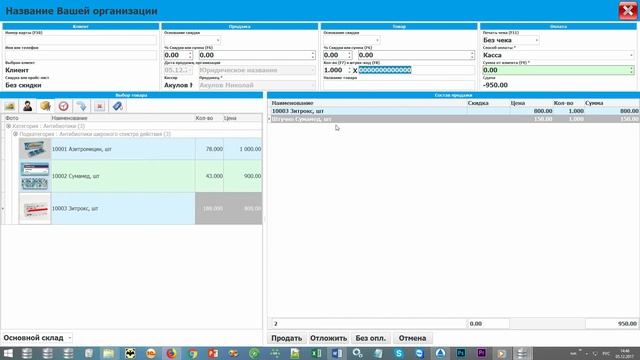
Task: Open the sale date 05.12 dropdown
Action: point(190,70)
